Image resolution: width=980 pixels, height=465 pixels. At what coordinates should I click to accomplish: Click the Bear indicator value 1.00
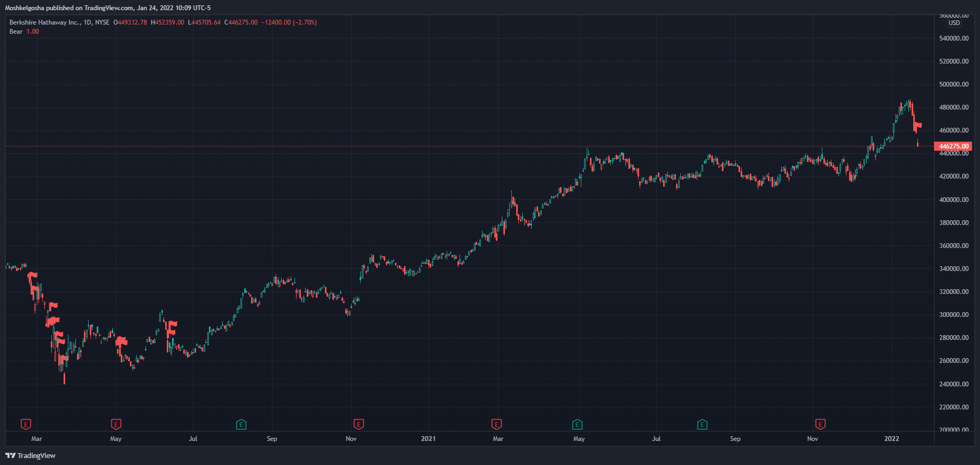click(33, 32)
